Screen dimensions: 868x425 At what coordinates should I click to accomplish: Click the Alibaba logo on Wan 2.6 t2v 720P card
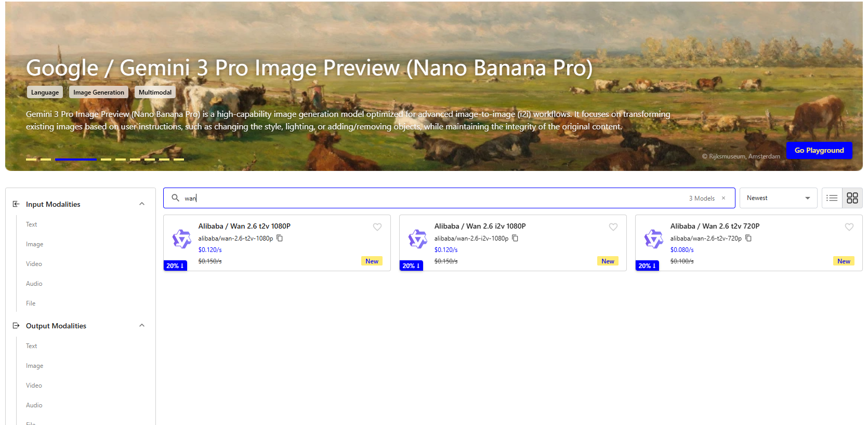[x=654, y=238]
